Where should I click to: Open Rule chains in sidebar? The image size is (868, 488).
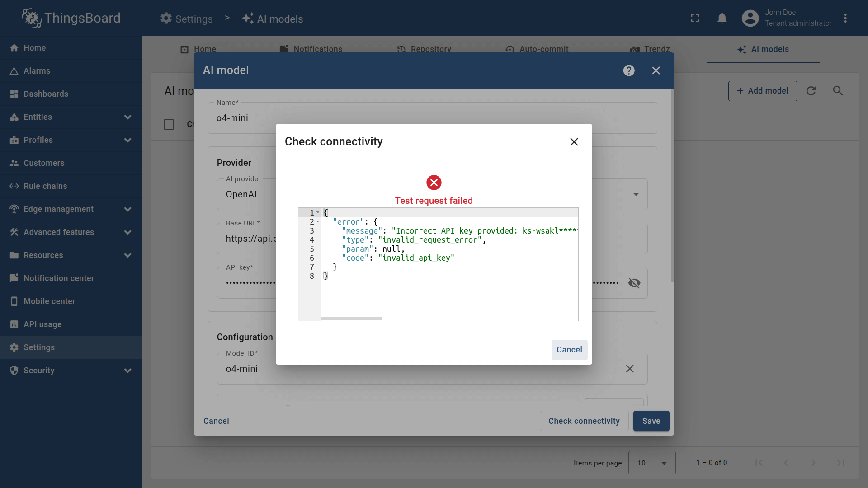(x=45, y=186)
